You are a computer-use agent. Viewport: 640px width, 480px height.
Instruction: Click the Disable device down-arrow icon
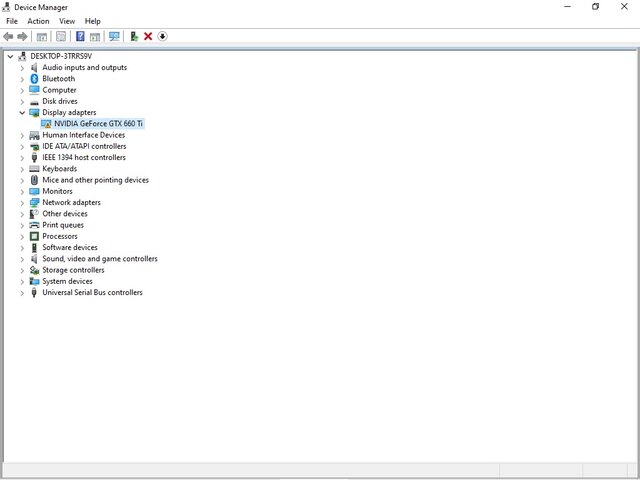[x=162, y=36]
